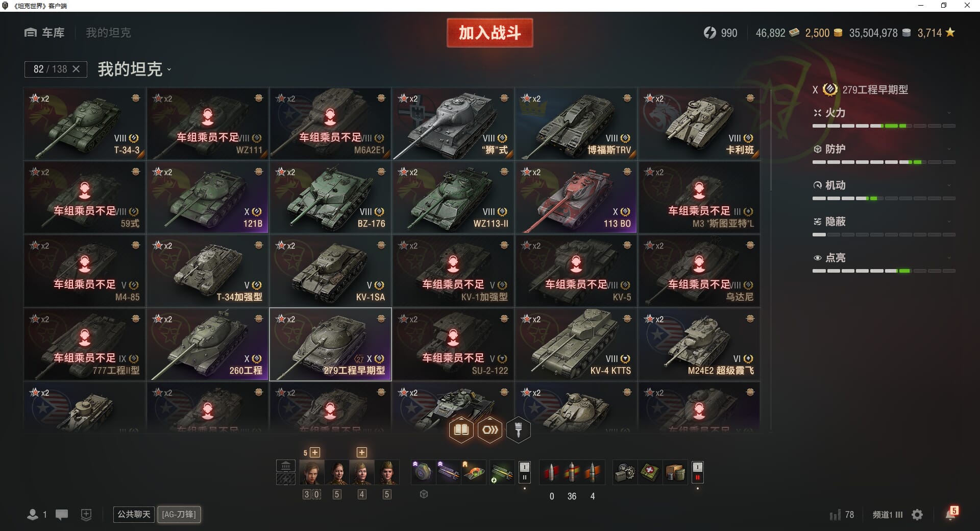980x531 pixels.
Task: Expand the 隐蔽 stats section
Action: point(884,222)
